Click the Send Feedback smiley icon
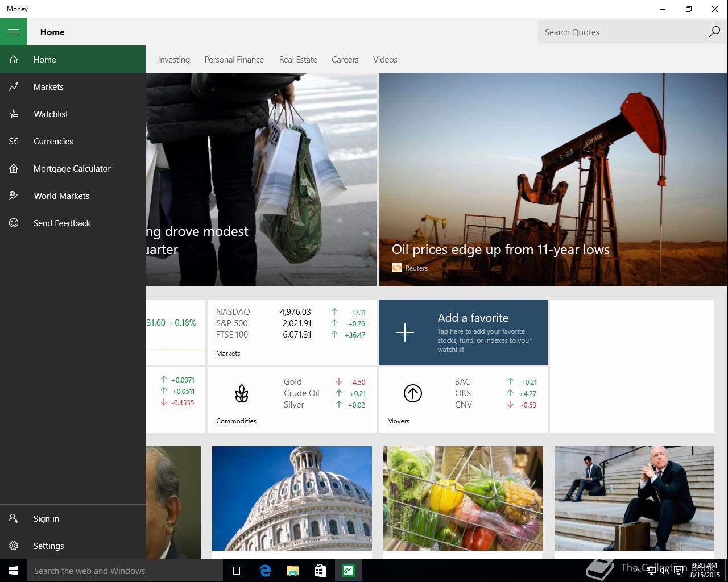 pos(14,223)
